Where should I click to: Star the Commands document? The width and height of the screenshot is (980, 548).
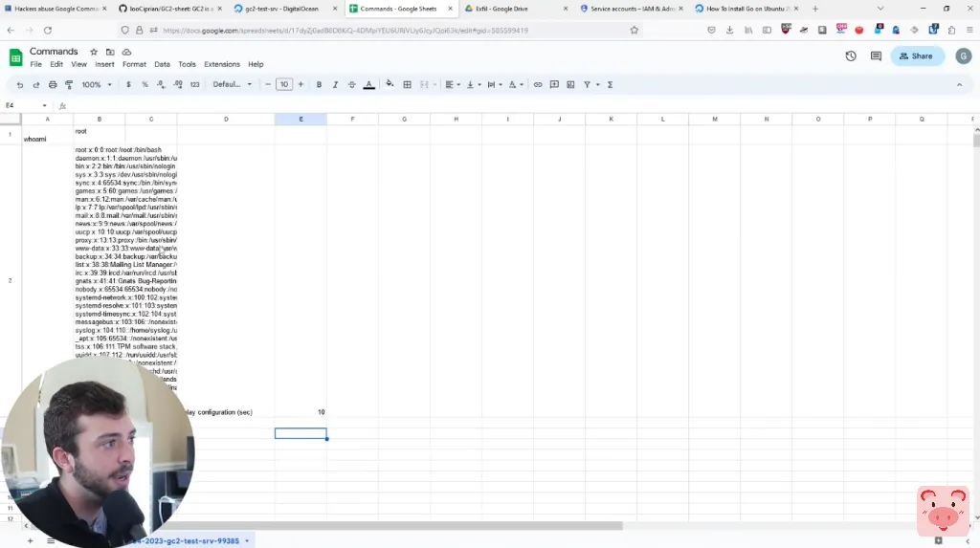point(94,52)
